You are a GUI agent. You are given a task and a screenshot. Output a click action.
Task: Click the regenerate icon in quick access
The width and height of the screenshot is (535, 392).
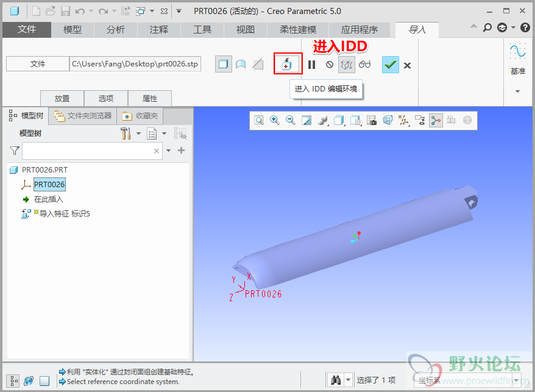[126, 11]
